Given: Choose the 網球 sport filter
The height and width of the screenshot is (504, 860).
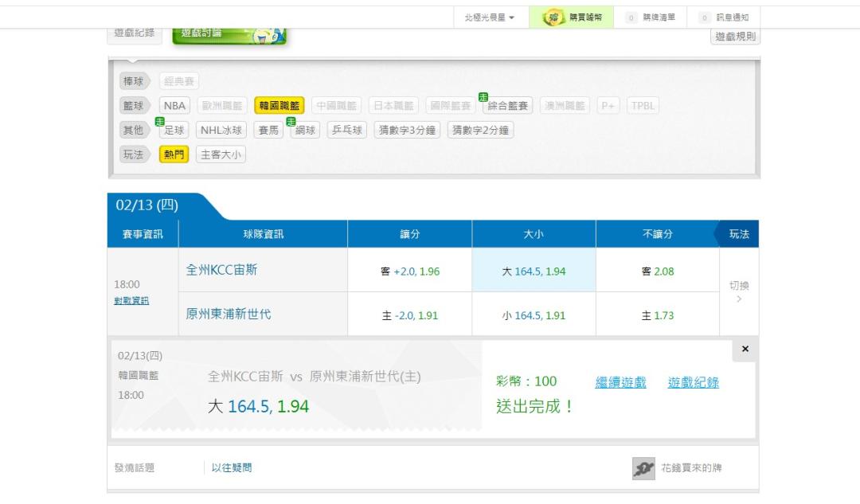Looking at the screenshot, I should pyautogui.click(x=305, y=130).
